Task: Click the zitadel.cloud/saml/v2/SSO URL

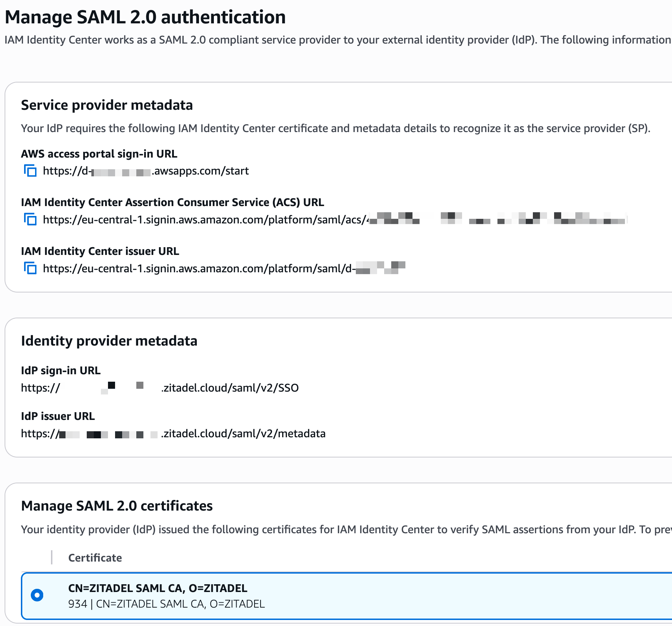Action: (230, 388)
